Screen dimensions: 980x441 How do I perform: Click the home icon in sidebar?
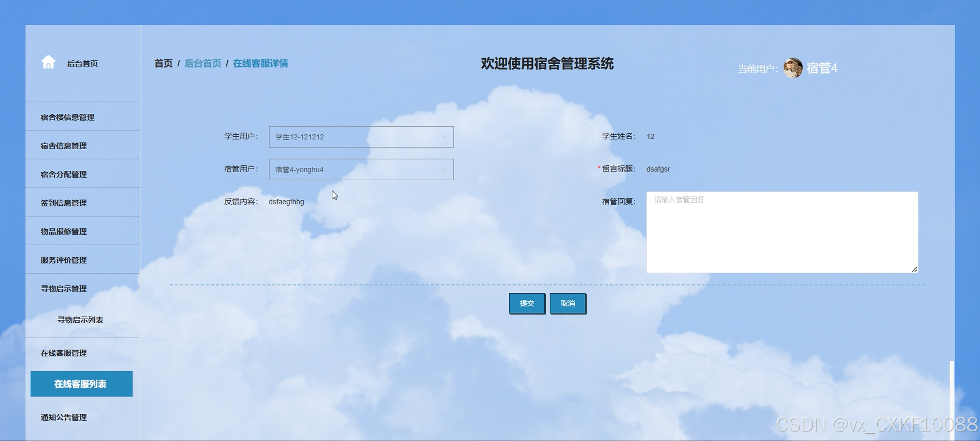pyautogui.click(x=48, y=62)
